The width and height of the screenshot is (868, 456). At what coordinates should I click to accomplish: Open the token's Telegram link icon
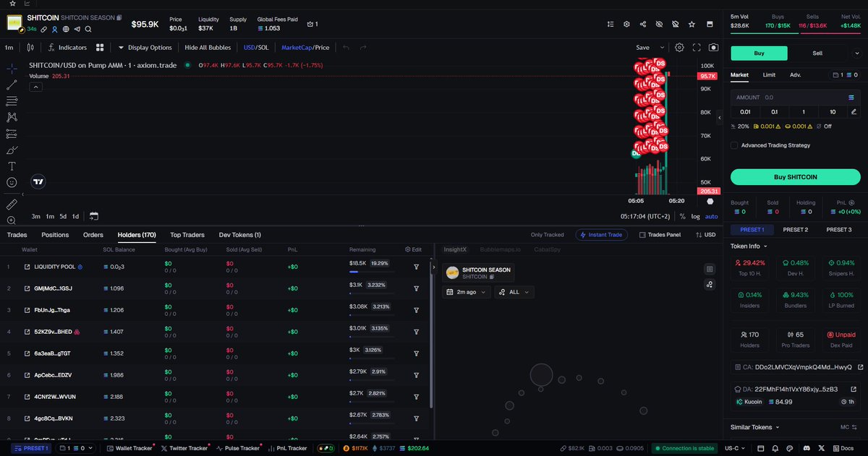(x=77, y=30)
